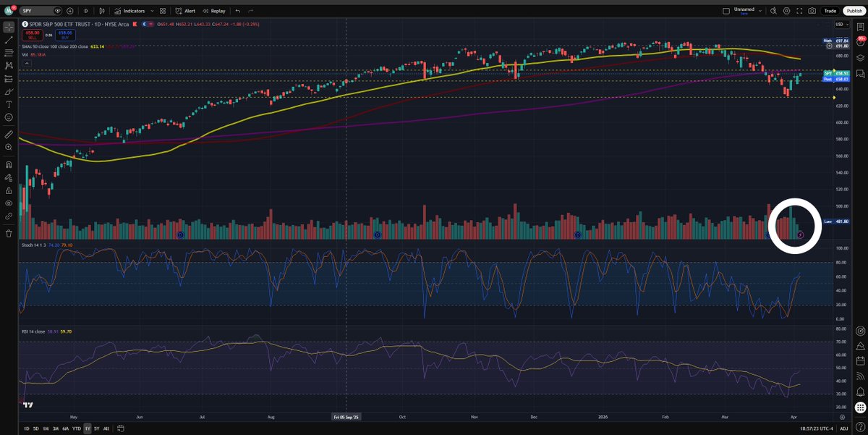The height and width of the screenshot is (435, 868).
Task: Select the 3M time range
Action: coord(56,428)
